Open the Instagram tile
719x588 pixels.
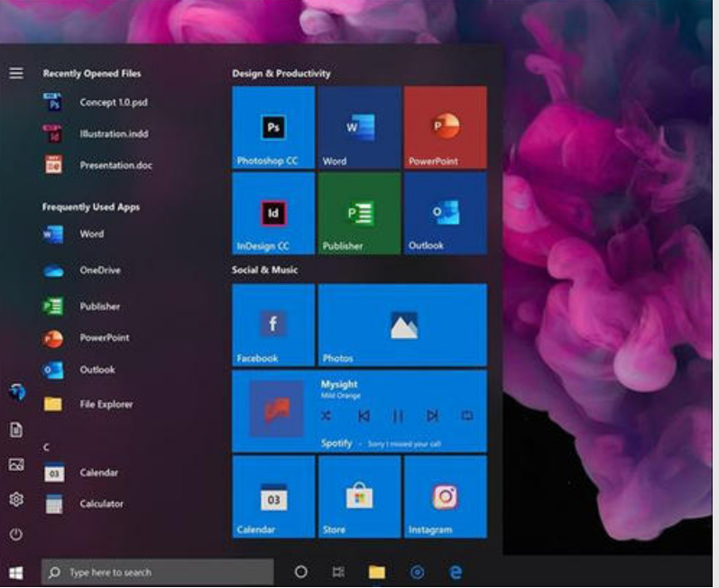(x=446, y=496)
